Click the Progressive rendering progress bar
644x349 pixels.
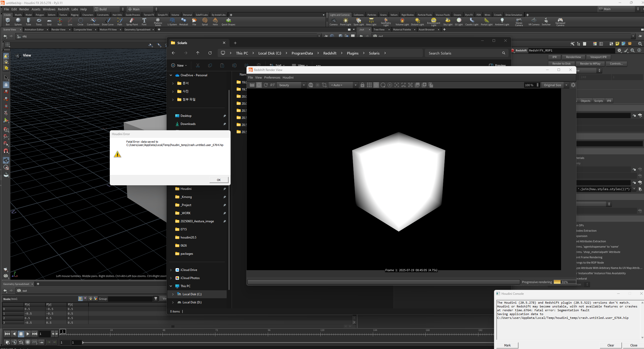point(564,282)
